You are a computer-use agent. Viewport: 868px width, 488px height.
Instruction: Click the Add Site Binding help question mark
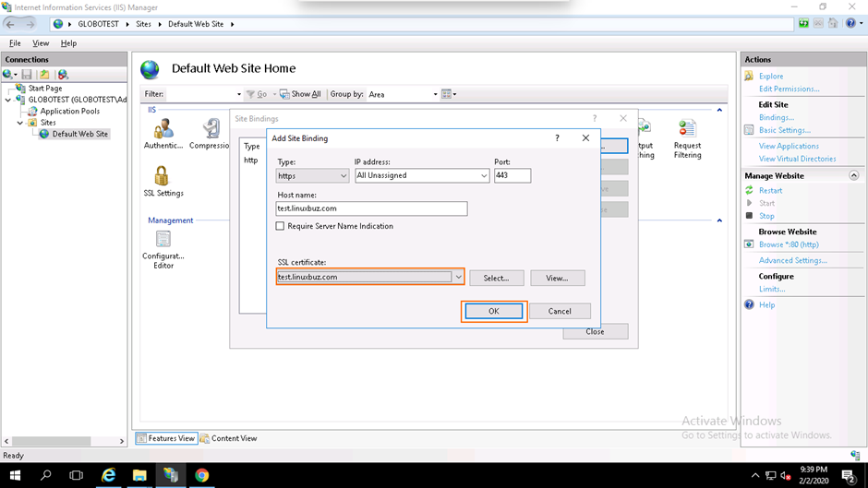tap(557, 138)
